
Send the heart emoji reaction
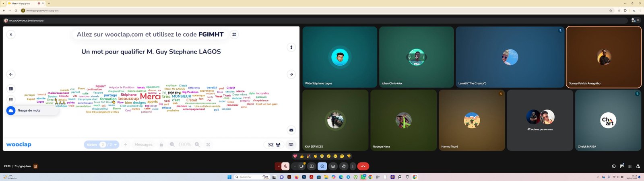click(x=295, y=156)
